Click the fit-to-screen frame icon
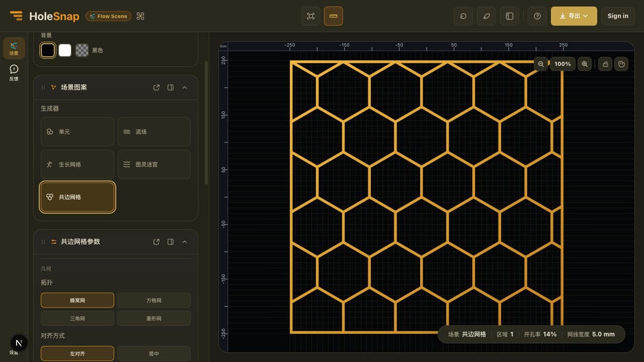This screenshot has height=362, width=644. [310, 16]
